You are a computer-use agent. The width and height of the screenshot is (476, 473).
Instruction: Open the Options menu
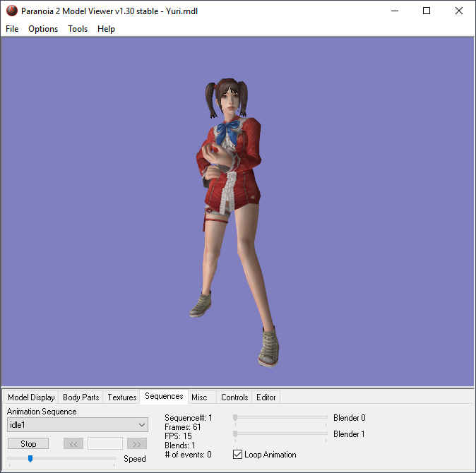point(43,29)
